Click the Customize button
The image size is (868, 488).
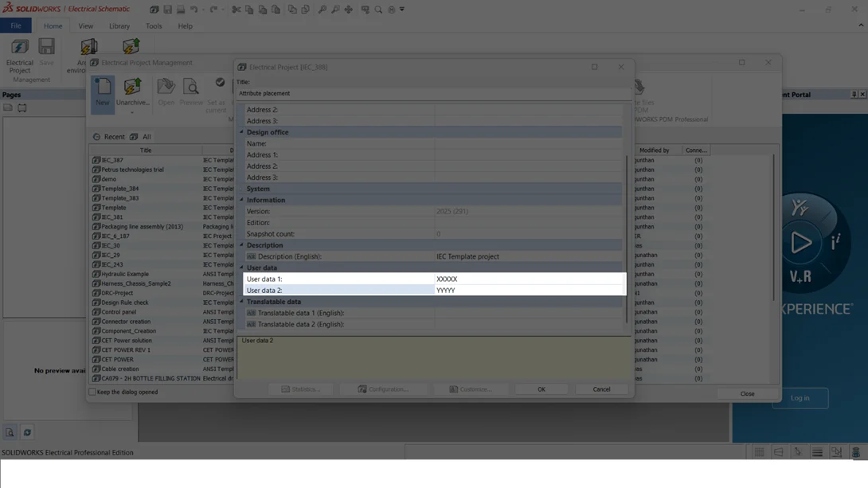coord(471,389)
